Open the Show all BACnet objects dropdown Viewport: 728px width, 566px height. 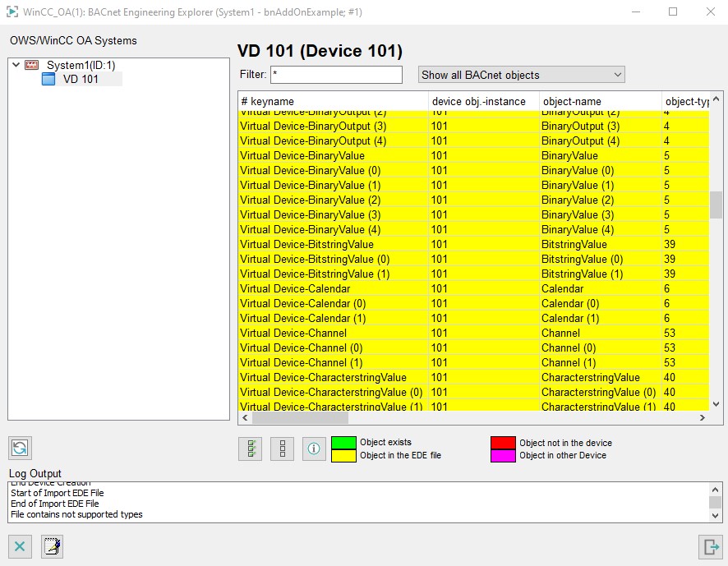point(521,75)
